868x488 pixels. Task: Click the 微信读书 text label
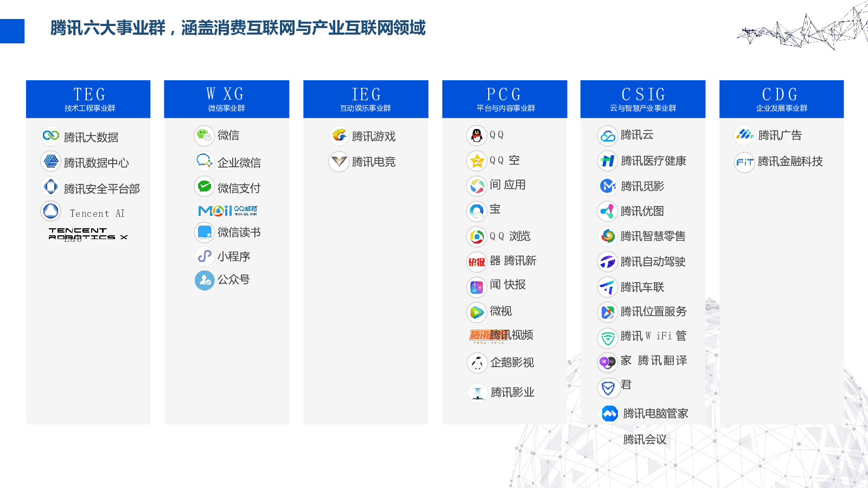[239, 233]
